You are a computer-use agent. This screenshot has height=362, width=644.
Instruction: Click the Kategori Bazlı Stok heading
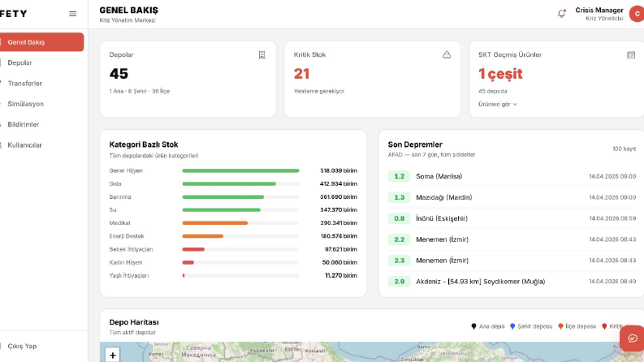pyautogui.click(x=144, y=144)
